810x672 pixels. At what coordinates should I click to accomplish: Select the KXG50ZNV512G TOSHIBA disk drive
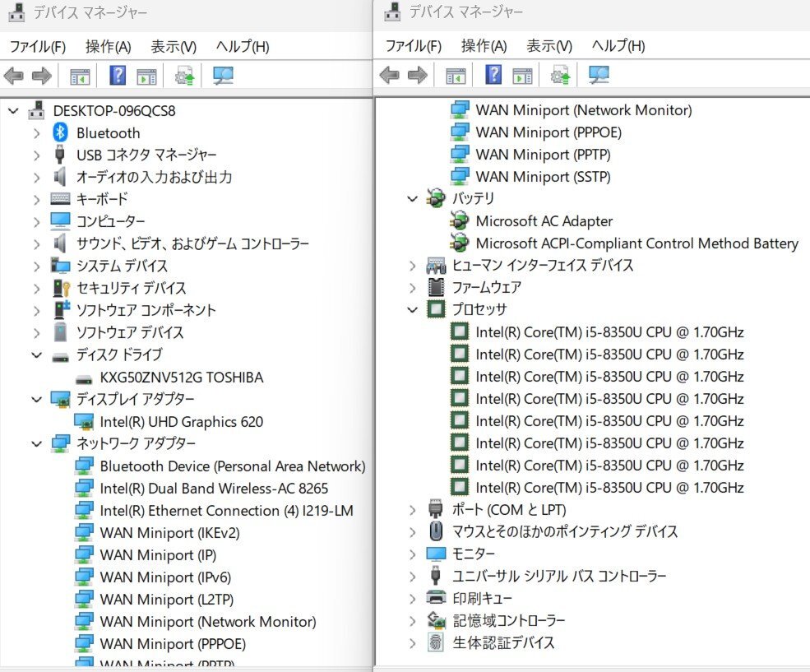[x=182, y=377]
